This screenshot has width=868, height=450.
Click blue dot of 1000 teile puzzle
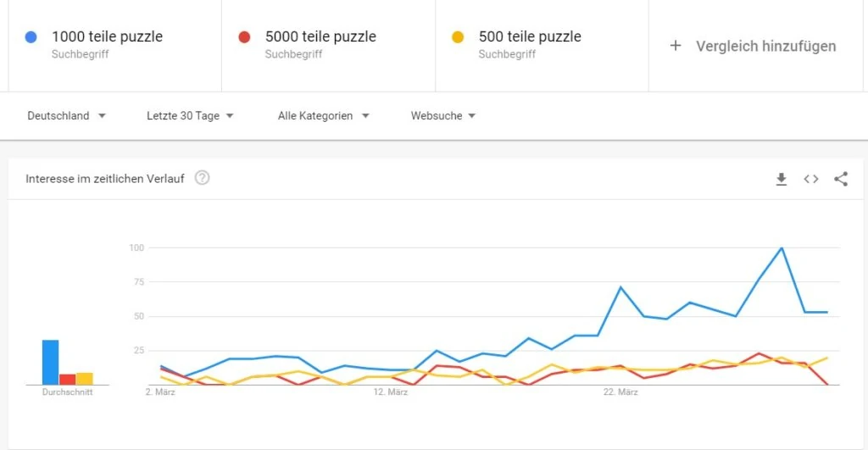[31, 37]
